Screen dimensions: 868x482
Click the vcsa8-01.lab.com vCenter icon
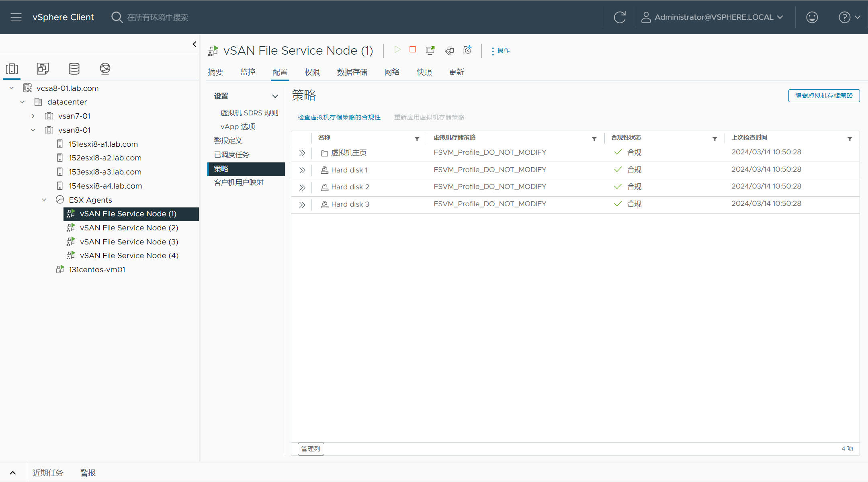pos(27,88)
